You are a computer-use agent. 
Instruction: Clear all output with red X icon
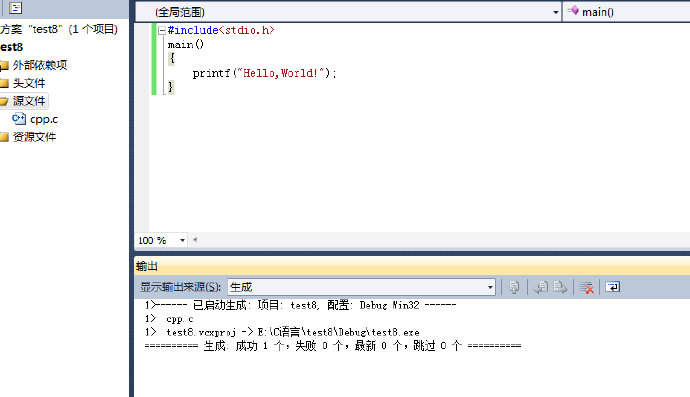click(587, 287)
